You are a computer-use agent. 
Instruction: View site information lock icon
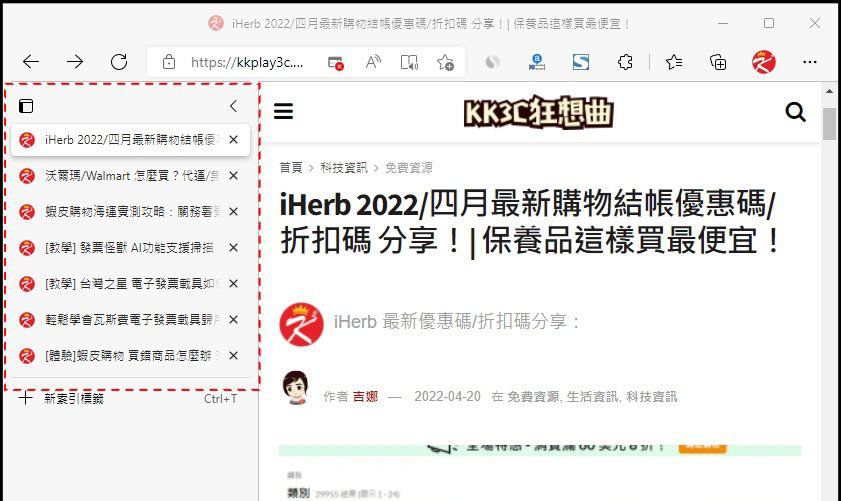point(169,62)
